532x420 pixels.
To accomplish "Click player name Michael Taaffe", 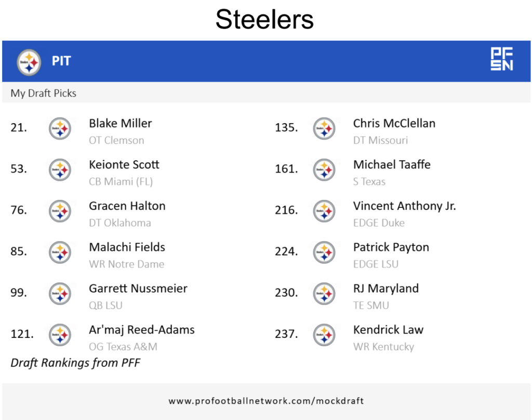I will click(392, 165).
